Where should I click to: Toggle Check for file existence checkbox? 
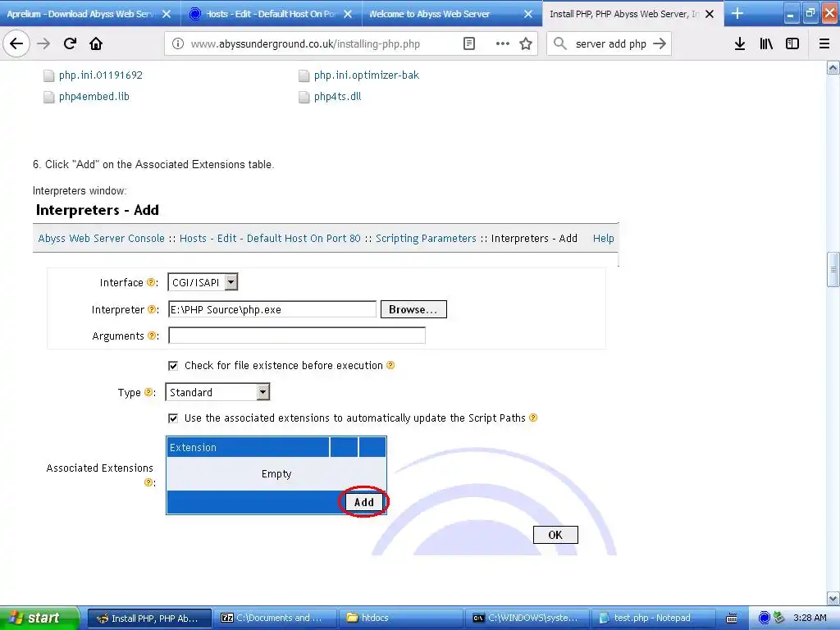coord(173,366)
